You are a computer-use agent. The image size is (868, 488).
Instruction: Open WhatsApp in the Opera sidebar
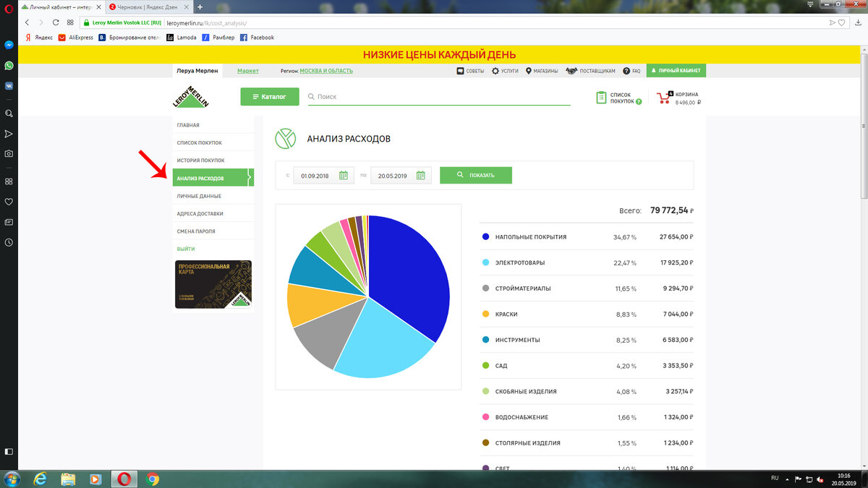point(9,65)
